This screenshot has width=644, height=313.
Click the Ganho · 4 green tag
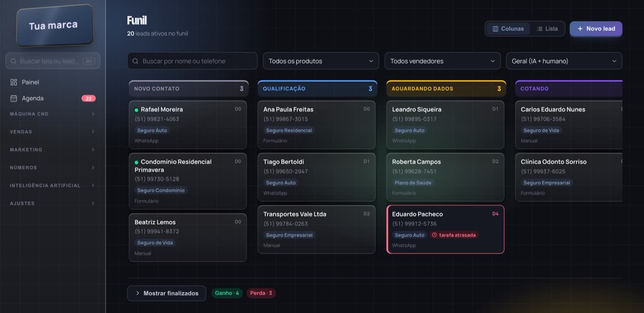coord(227,293)
